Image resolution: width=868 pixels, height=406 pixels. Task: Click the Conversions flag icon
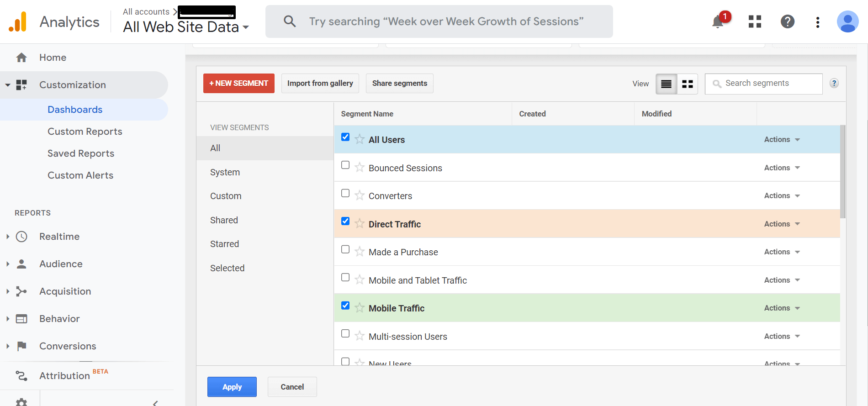pos(21,346)
